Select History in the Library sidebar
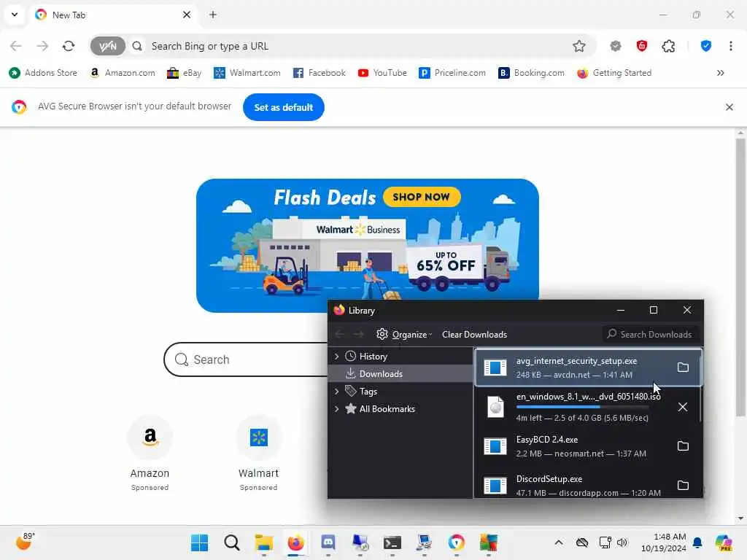This screenshot has width=747, height=560. pos(373,356)
